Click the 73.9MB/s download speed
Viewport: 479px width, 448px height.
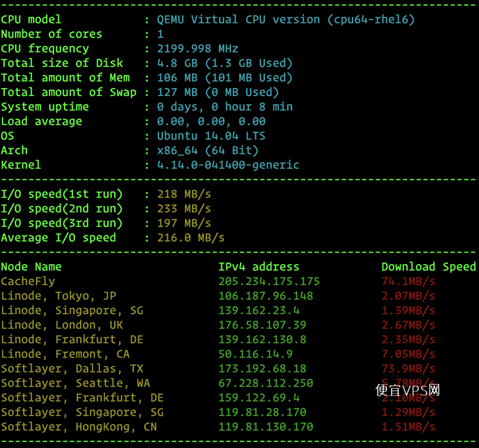click(x=408, y=368)
